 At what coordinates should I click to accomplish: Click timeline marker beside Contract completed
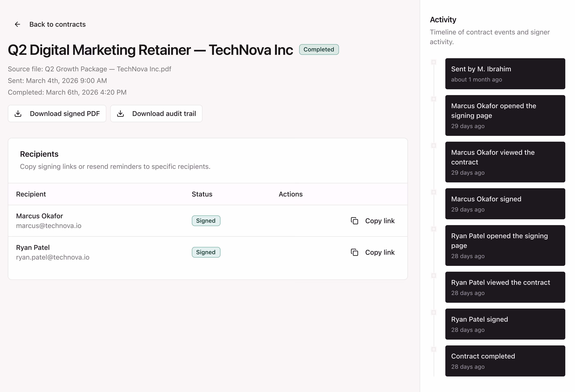pyautogui.click(x=433, y=349)
